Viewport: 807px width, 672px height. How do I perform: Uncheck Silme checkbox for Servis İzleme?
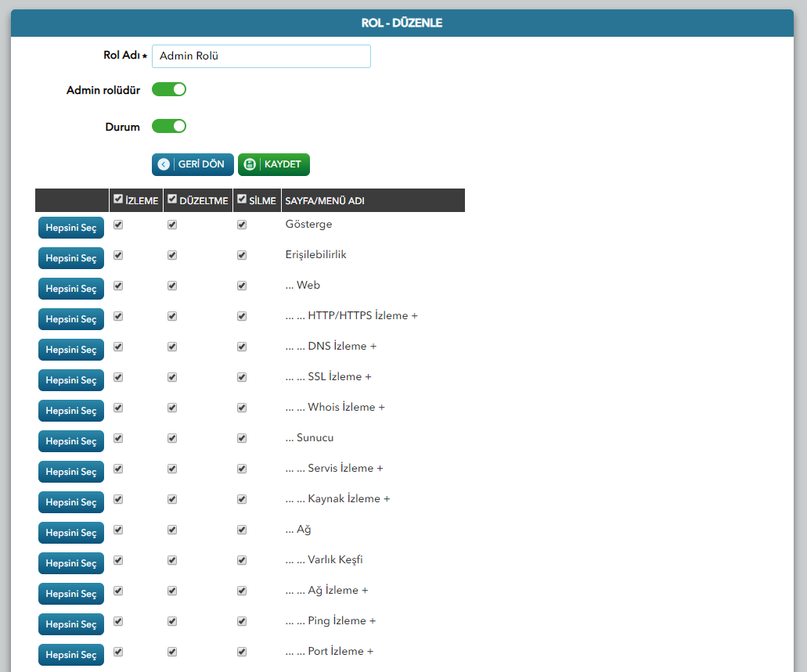pos(242,469)
